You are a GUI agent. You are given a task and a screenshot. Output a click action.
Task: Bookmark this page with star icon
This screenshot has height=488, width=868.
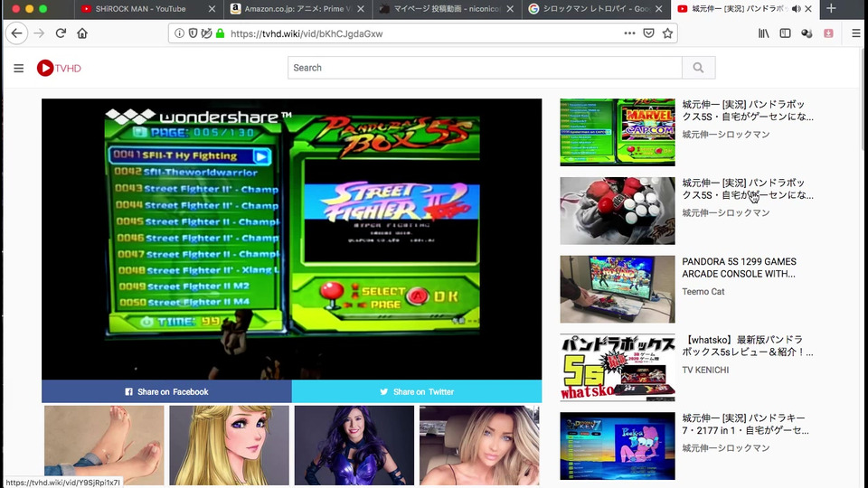coord(667,33)
